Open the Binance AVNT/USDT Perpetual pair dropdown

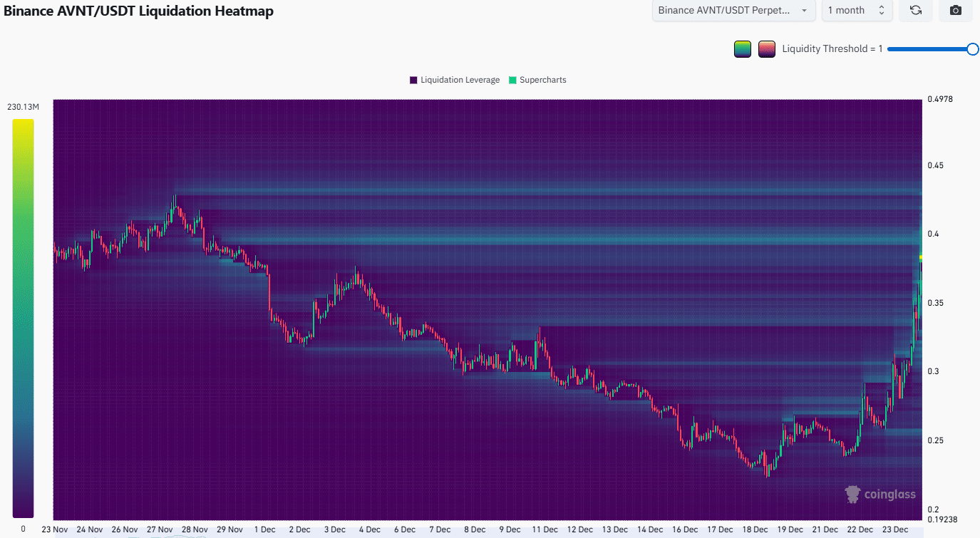[733, 11]
